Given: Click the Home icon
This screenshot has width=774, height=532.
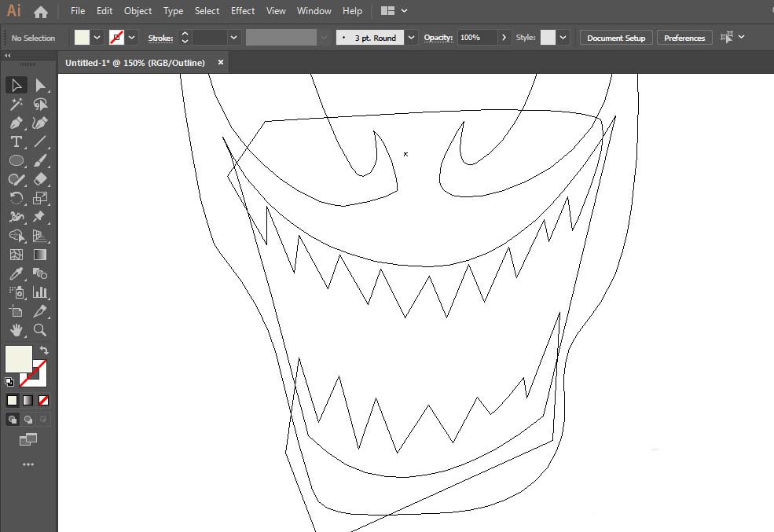Looking at the screenshot, I should pos(41,12).
